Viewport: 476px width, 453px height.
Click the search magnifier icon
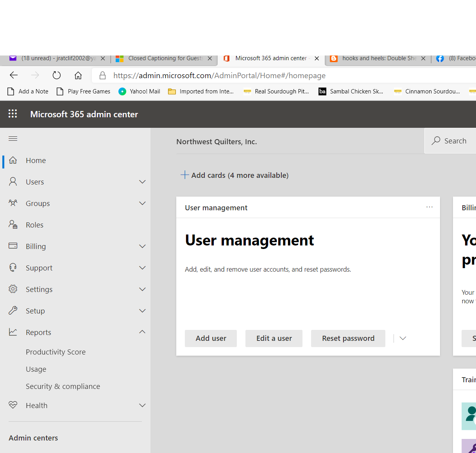pos(436,141)
